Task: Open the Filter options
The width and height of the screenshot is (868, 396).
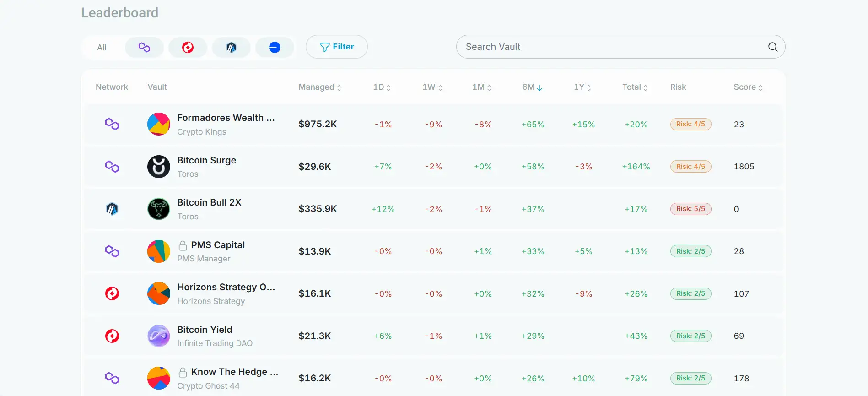Action: click(x=337, y=47)
